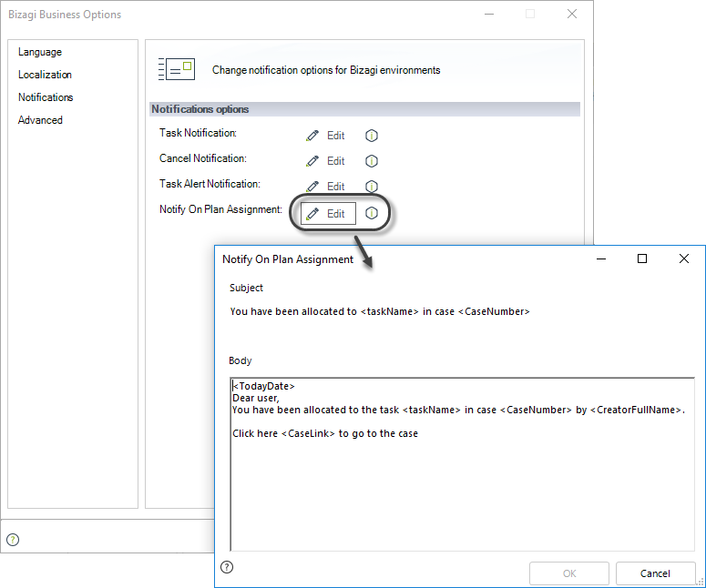Edit the Cancel Notification template
Viewport: 706px width, 588px height.
(x=325, y=161)
